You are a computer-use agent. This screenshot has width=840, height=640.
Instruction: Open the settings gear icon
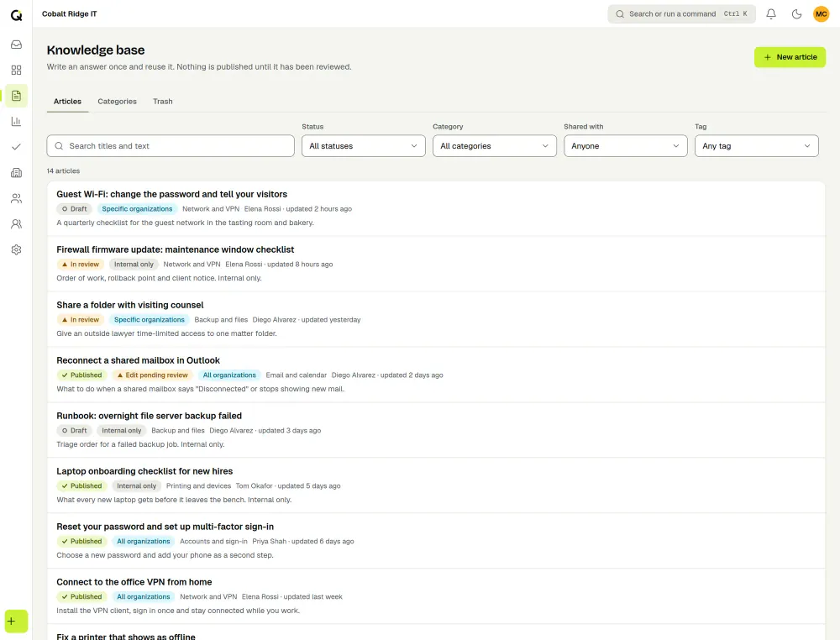[16, 249]
